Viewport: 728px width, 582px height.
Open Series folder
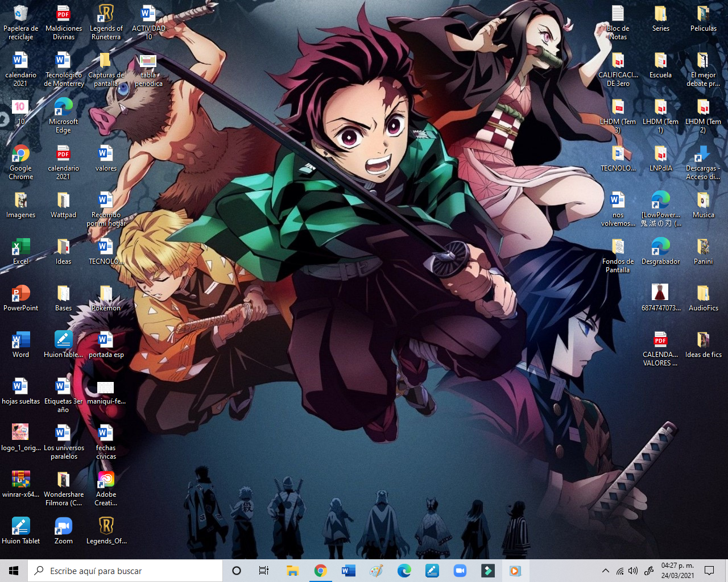(x=660, y=18)
